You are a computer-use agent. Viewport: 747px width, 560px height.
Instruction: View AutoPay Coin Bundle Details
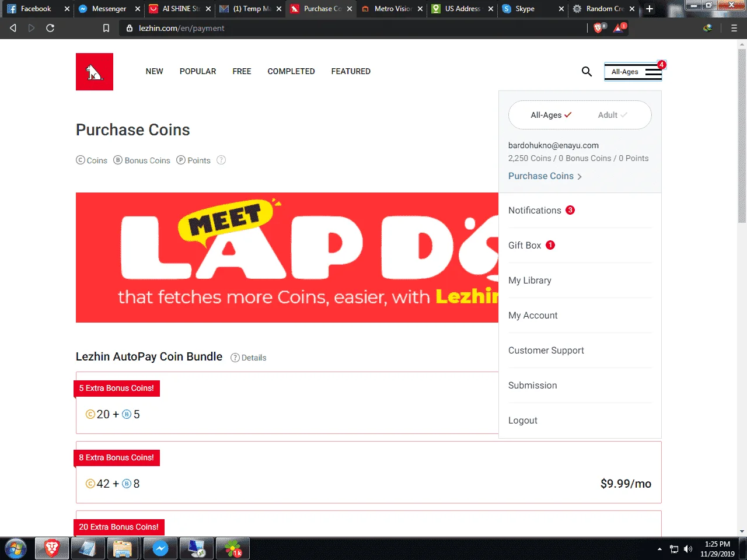click(249, 358)
